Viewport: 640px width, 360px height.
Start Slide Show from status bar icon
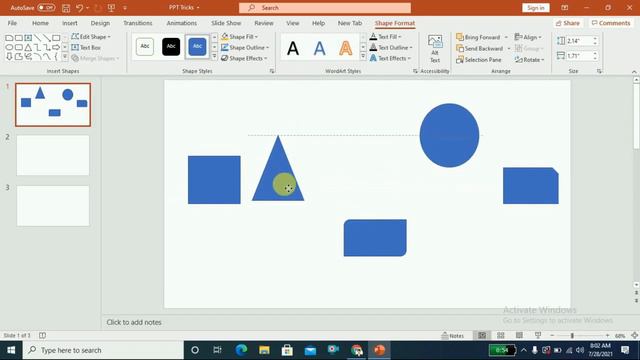(x=538, y=336)
